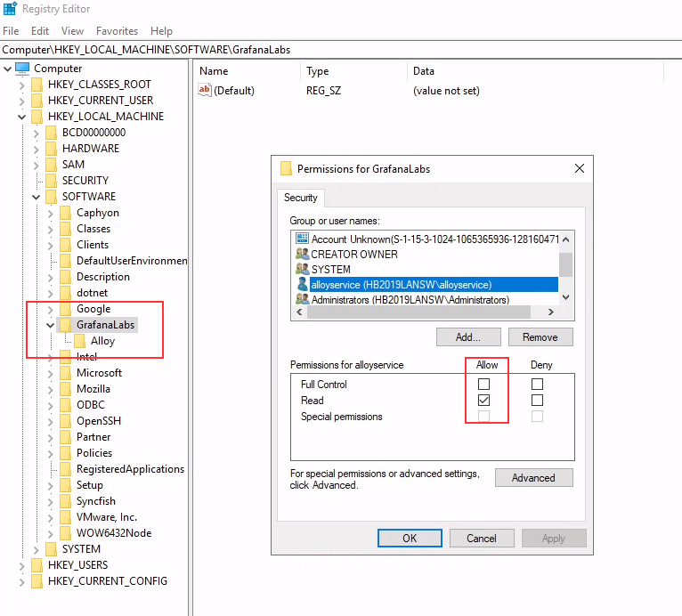Confirm permissions with OK
682x616 pixels.
point(410,539)
